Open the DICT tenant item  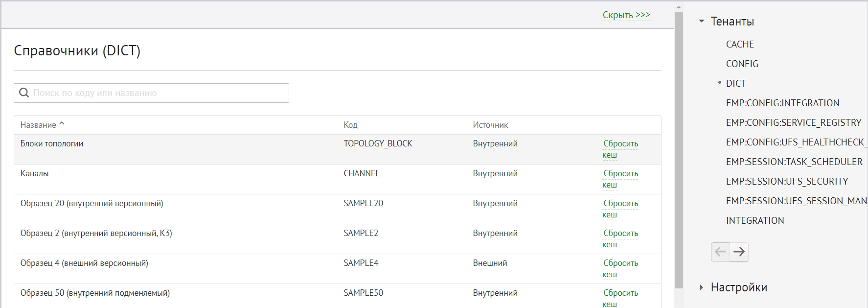pos(735,83)
